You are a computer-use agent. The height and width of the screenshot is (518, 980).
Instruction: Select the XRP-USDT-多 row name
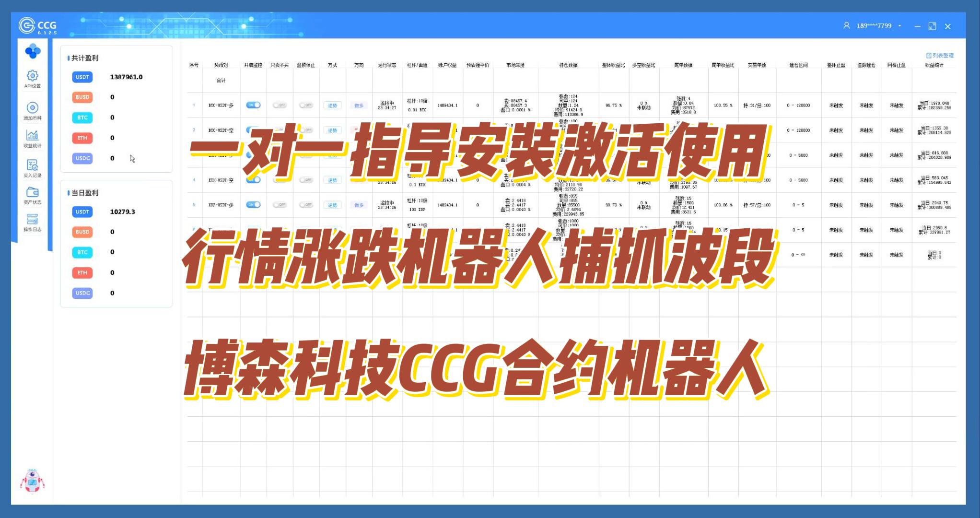221,205
